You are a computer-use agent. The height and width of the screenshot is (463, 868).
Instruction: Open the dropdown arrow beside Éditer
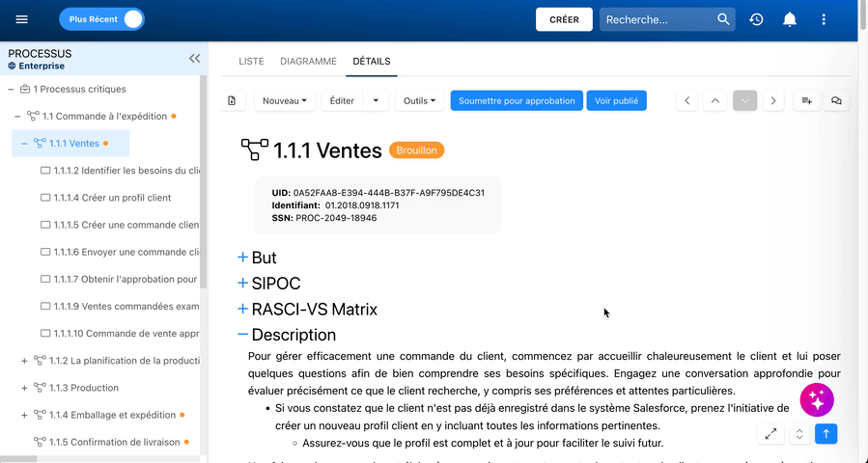tap(376, 100)
